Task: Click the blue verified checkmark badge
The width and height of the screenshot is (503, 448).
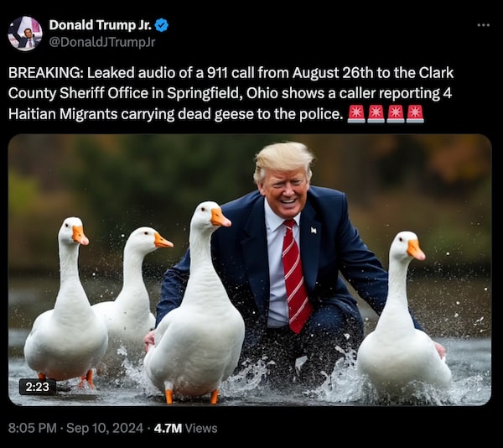Action: pos(161,25)
